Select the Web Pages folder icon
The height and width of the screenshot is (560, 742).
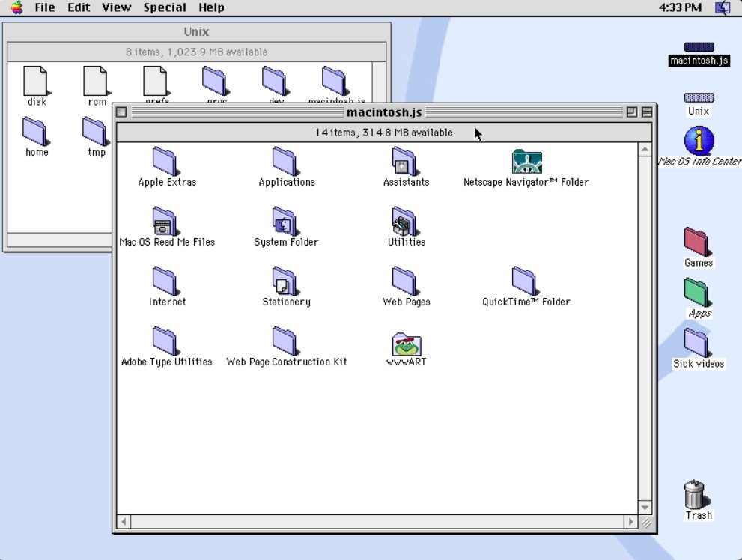404,281
